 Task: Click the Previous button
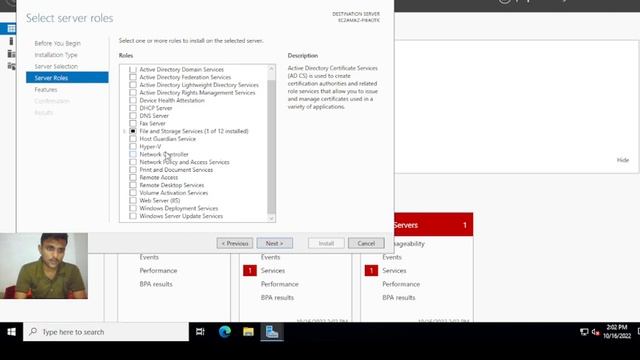point(235,243)
